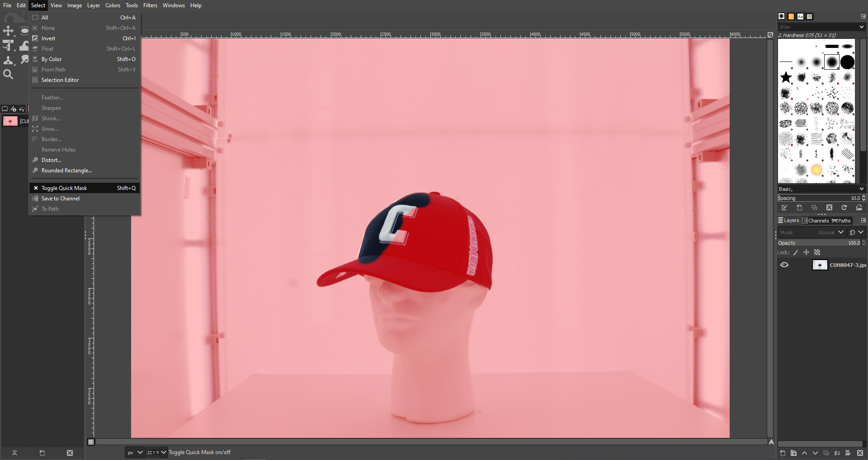868x460 pixels.
Task: Open the Device Status tab icon
Action: [x=13, y=109]
